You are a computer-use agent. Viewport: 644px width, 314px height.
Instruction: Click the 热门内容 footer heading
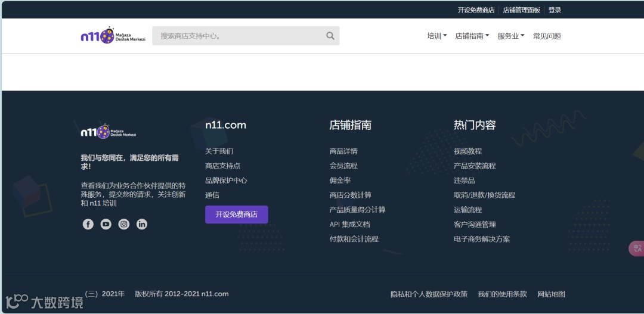pyautogui.click(x=475, y=125)
